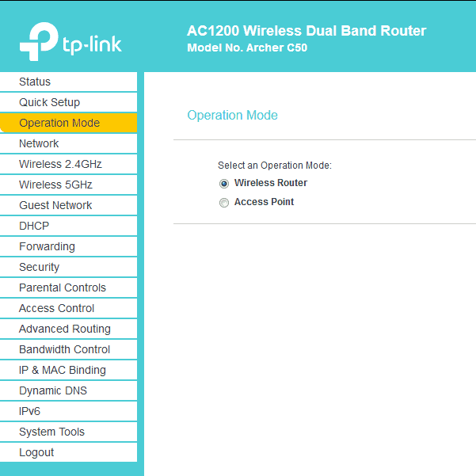Viewport: 476px width, 476px height.
Task: Select the Wireless Router radio button
Action: 224,184
